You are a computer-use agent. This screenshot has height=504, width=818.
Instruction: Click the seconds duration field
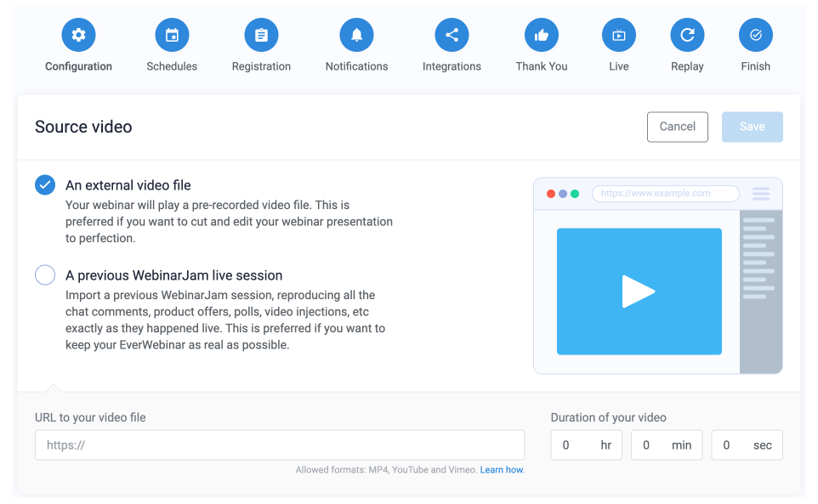coord(747,445)
